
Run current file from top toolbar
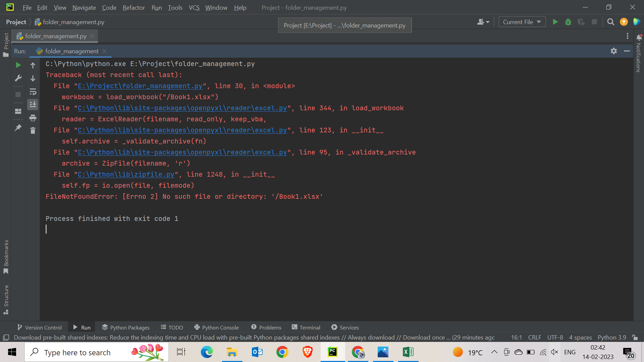(x=555, y=22)
